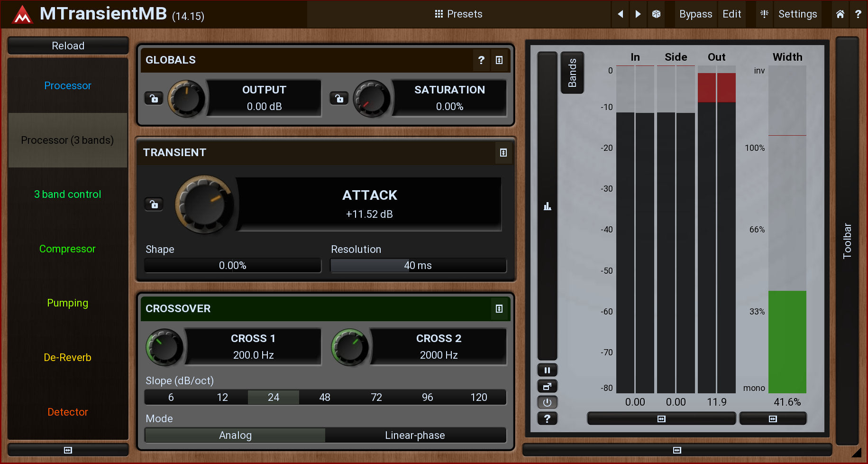Click the random preset dice icon
The height and width of the screenshot is (464, 868).
pos(656,14)
